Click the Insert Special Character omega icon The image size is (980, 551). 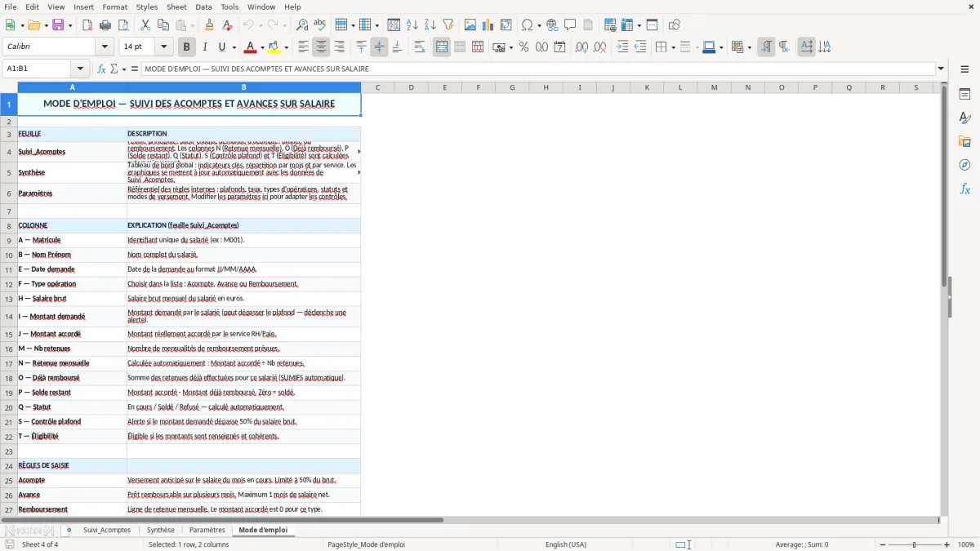coord(528,25)
